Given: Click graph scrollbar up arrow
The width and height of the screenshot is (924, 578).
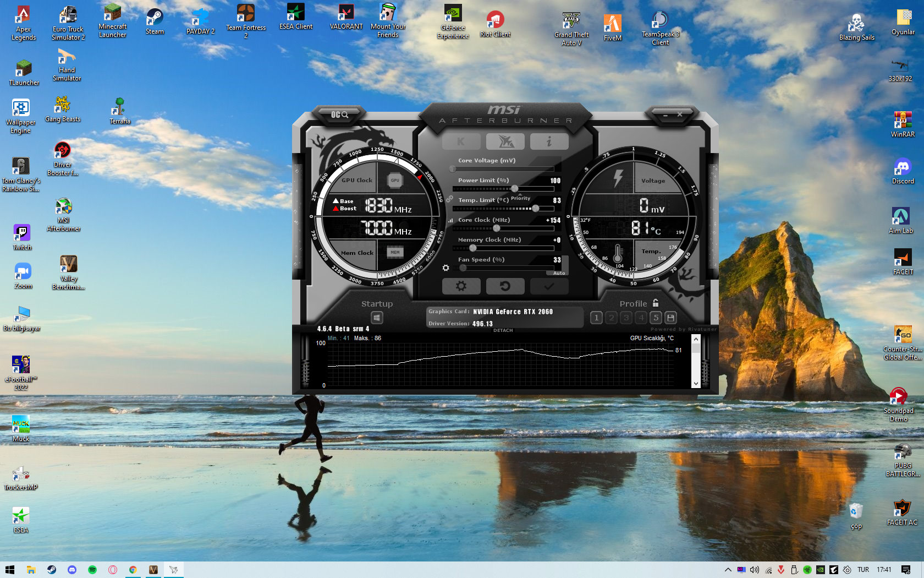Looking at the screenshot, I should (696, 339).
